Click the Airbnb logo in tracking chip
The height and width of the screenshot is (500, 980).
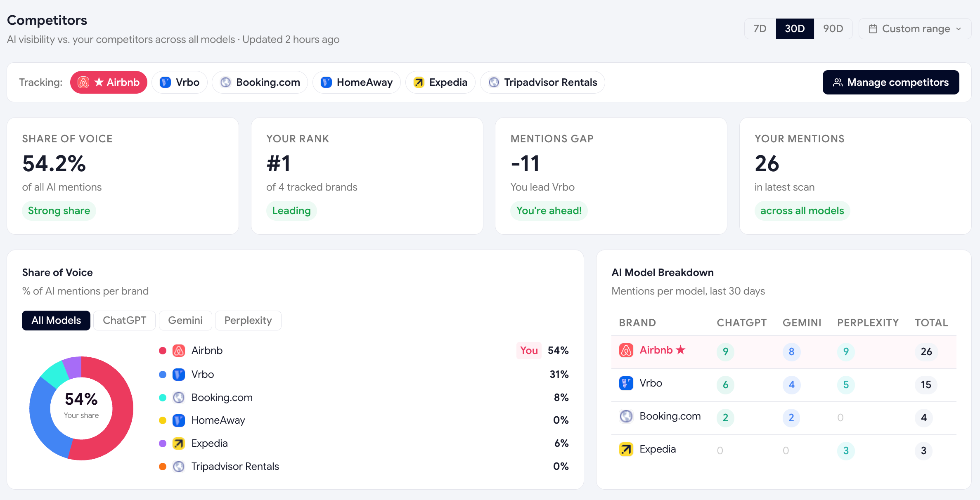(x=83, y=83)
